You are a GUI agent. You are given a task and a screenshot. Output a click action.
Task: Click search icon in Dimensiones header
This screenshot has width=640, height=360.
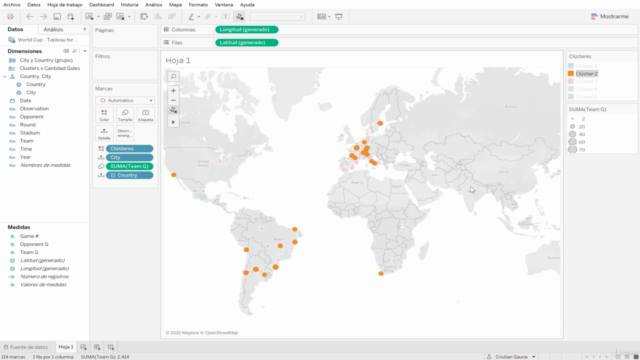(74, 51)
